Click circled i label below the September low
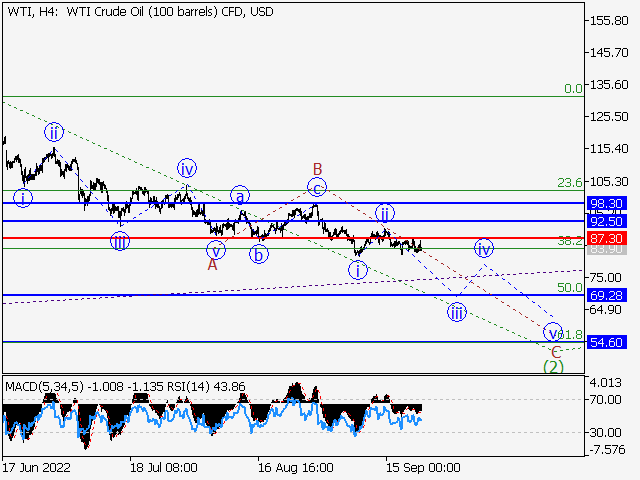 pyautogui.click(x=358, y=270)
